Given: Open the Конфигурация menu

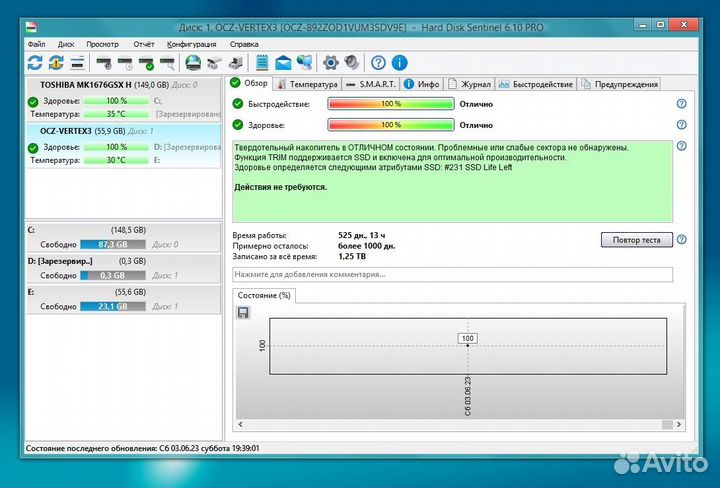Looking at the screenshot, I should 191,45.
